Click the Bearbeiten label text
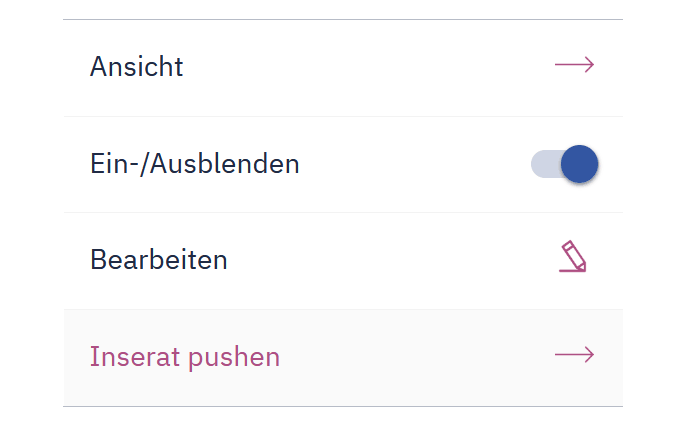 [159, 259]
